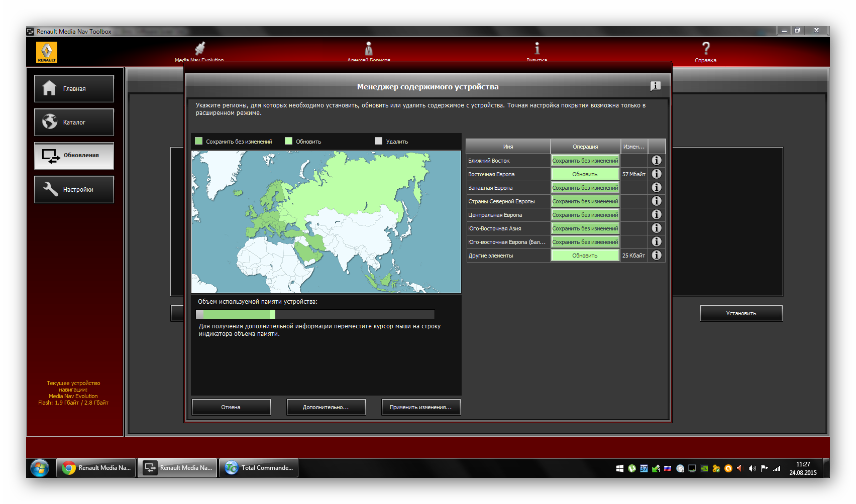Click the device memory usage bar
Image resolution: width=856 pixels, height=504 pixels.
pos(315,314)
